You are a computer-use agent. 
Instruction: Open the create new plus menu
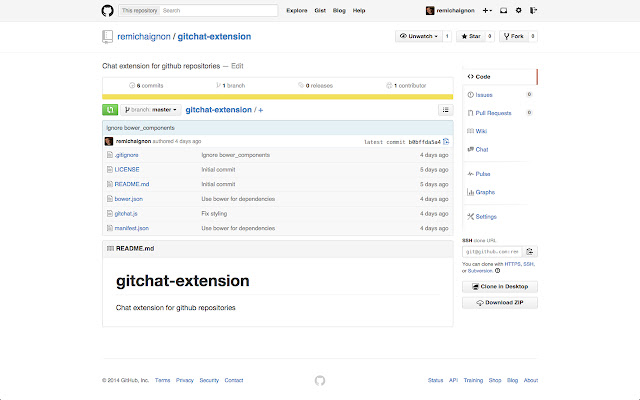click(x=487, y=11)
